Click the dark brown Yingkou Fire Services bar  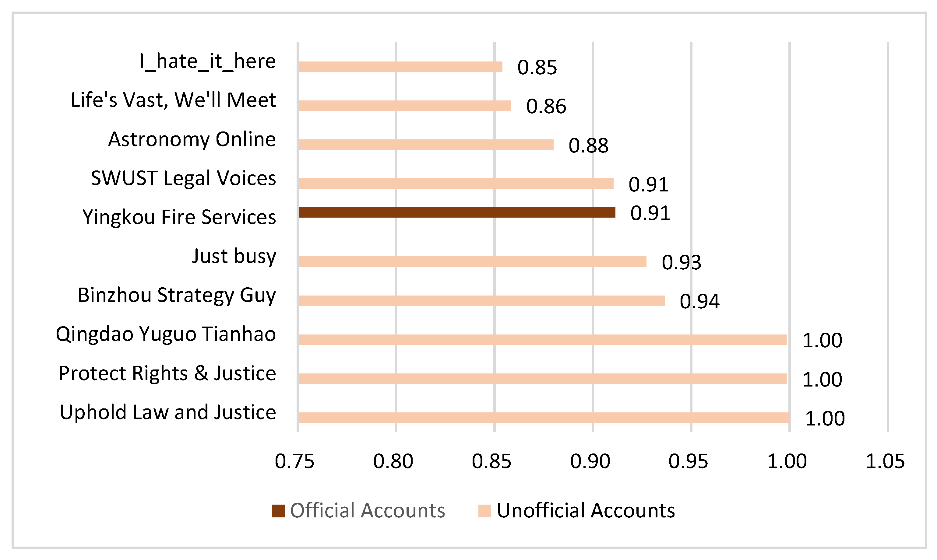pos(456,212)
